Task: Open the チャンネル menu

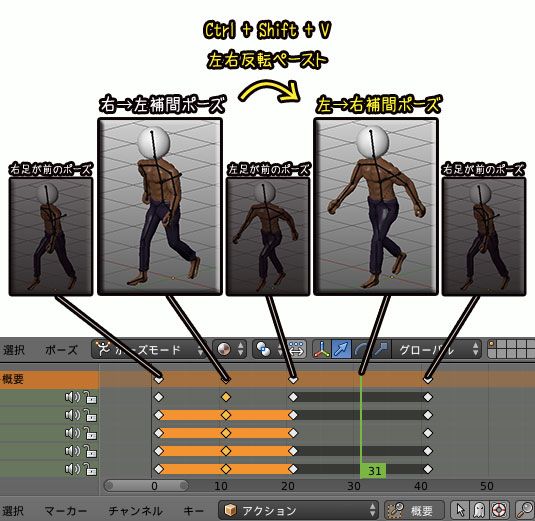Action: point(135,511)
